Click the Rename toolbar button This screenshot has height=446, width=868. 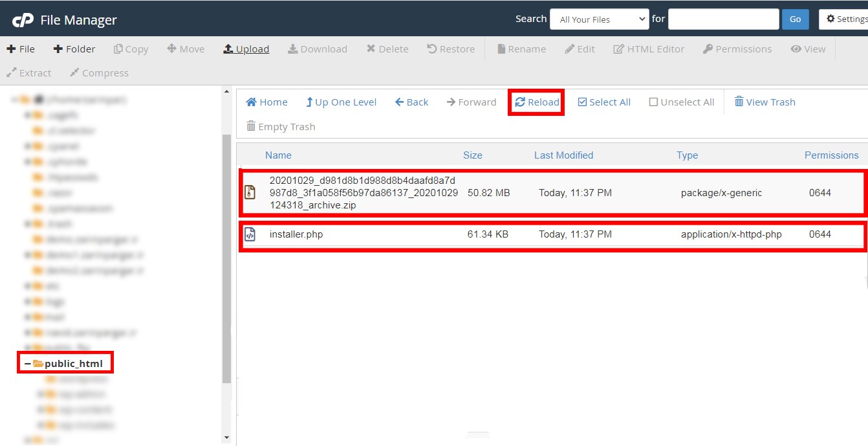[521, 49]
